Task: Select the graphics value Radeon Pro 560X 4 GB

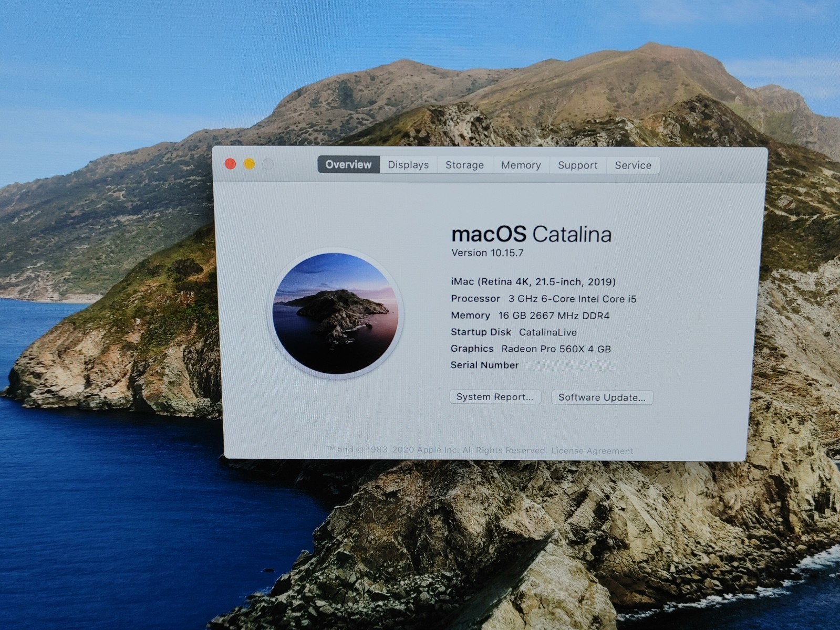Action: coord(556,349)
